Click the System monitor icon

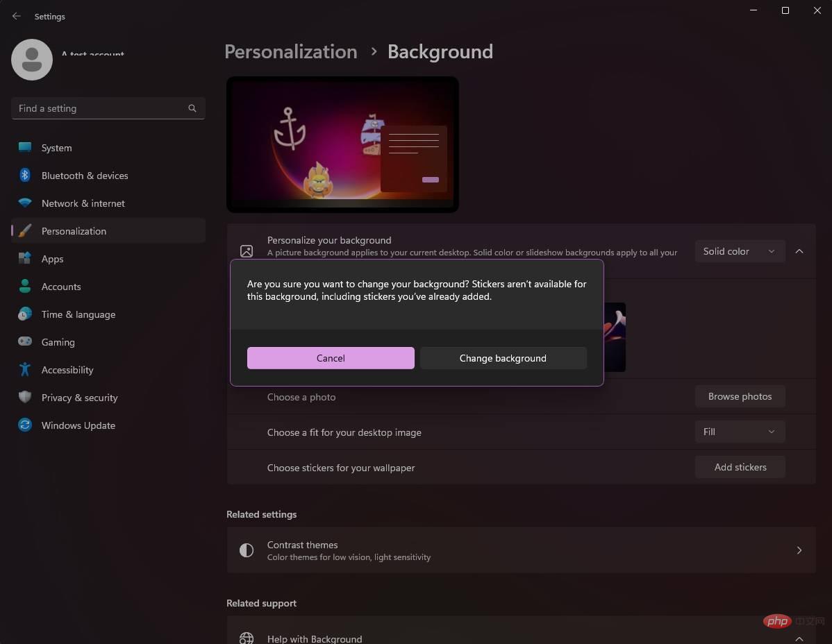[x=25, y=147]
